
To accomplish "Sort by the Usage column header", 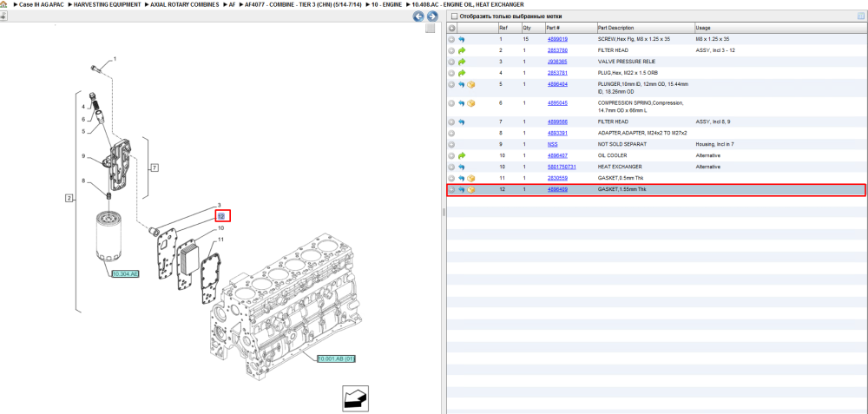I will tap(779, 28).
